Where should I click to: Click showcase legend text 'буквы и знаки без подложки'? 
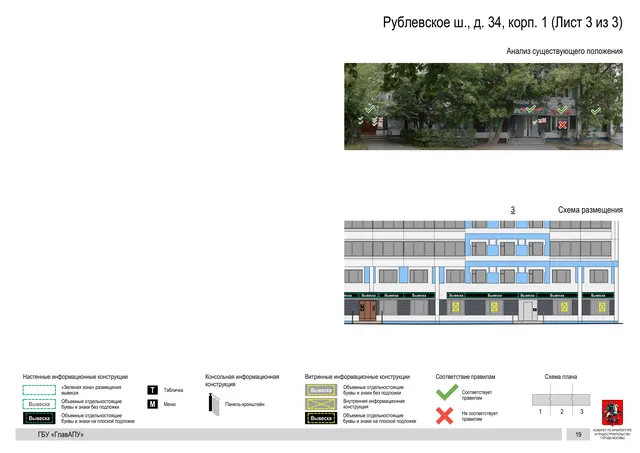coord(372,393)
